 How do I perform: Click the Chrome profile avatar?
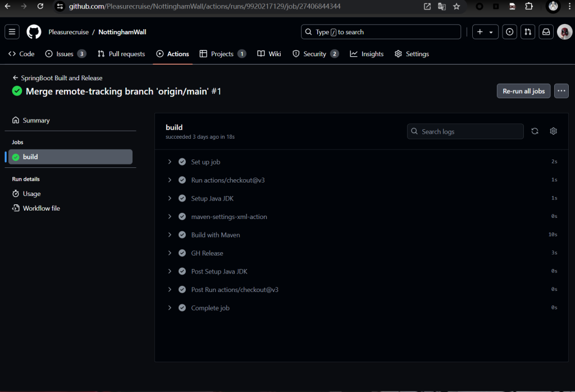coord(553,6)
